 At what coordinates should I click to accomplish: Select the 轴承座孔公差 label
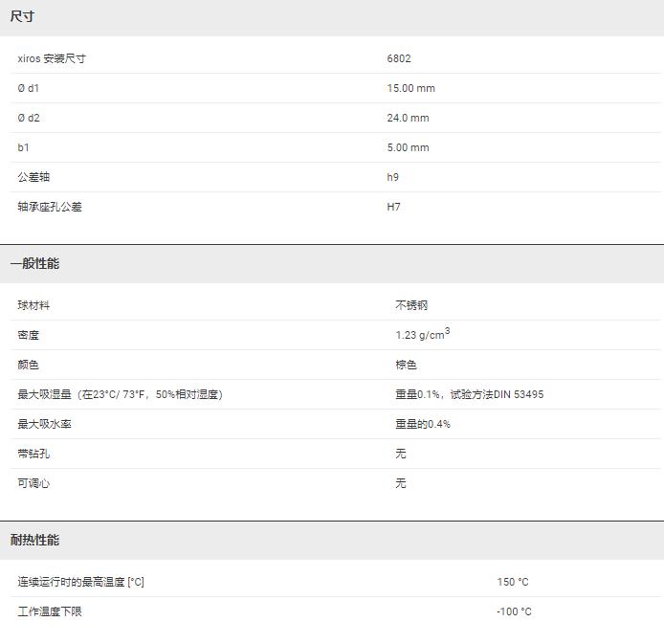(x=50, y=207)
